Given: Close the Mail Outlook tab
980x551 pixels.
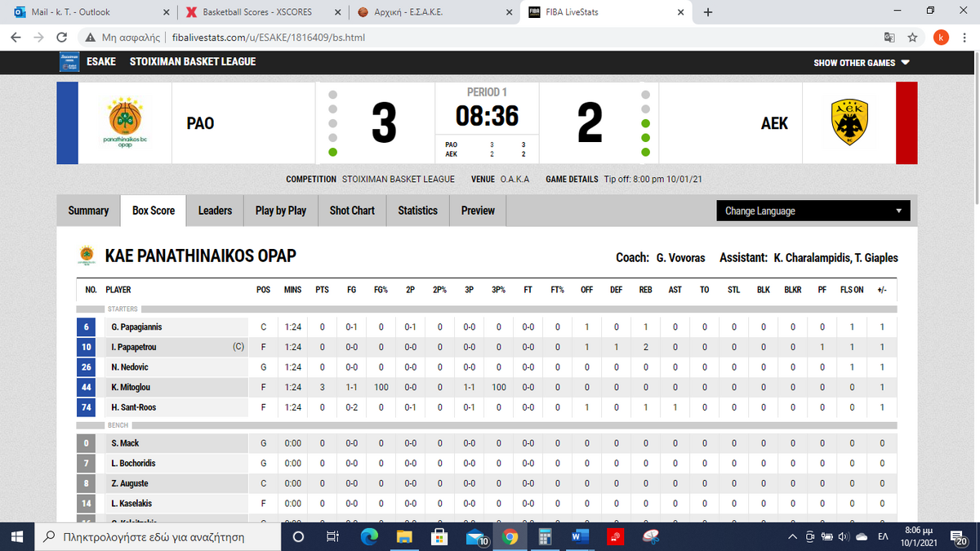Looking at the screenshot, I should 167,12.
